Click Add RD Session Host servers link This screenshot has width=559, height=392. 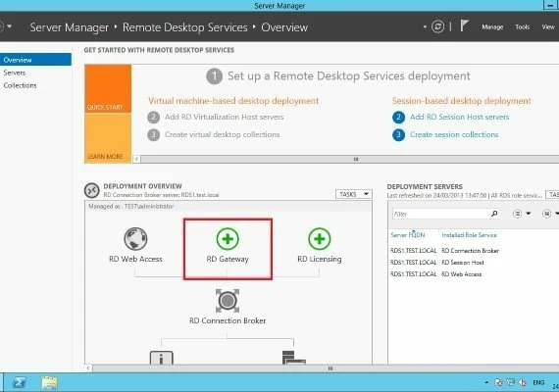coord(459,117)
